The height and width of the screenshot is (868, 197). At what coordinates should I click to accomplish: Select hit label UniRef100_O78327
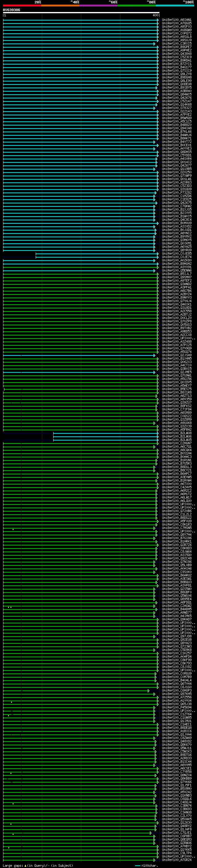tap(177, 108)
